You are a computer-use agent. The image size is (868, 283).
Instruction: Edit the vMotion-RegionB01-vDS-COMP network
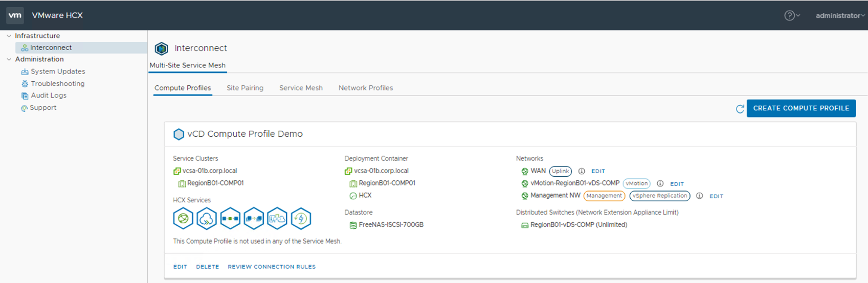(677, 184)
